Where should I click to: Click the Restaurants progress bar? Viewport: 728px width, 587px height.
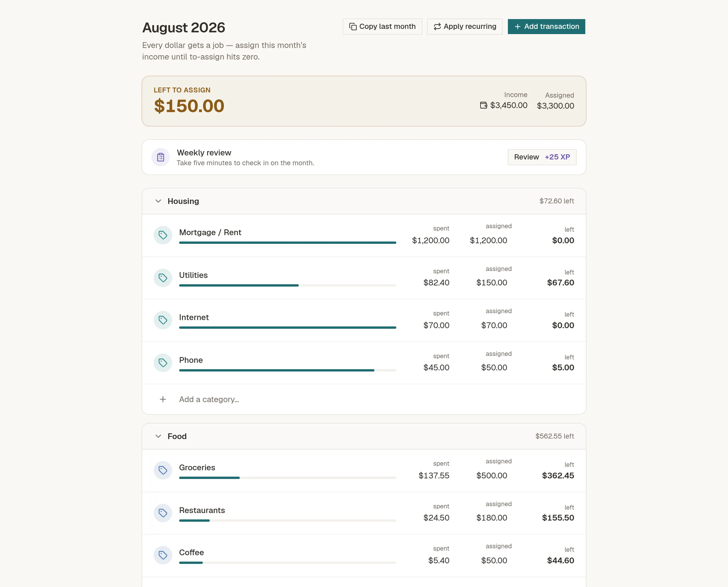click(x=287, y=520)
